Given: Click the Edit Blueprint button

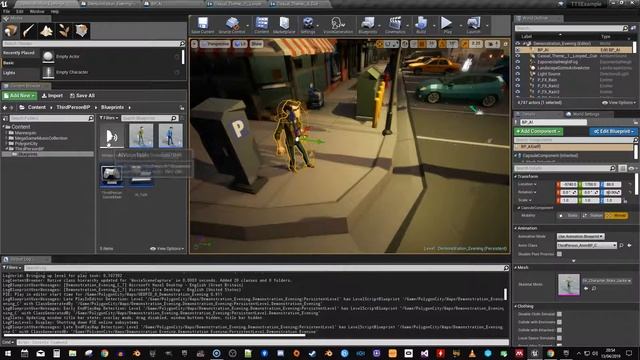Looking at the screenshot, I should 613,131.
